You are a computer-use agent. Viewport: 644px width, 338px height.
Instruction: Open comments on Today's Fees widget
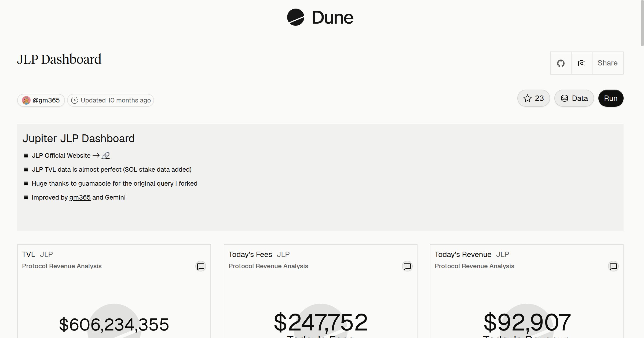tap(407, 266)
